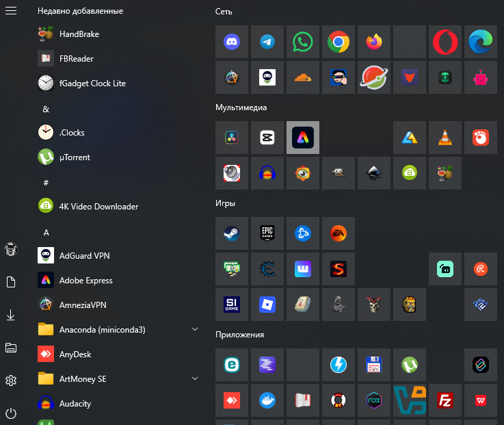Launch Audacity from the app list
The image size is (504, 425).
(x=118, y=404)
